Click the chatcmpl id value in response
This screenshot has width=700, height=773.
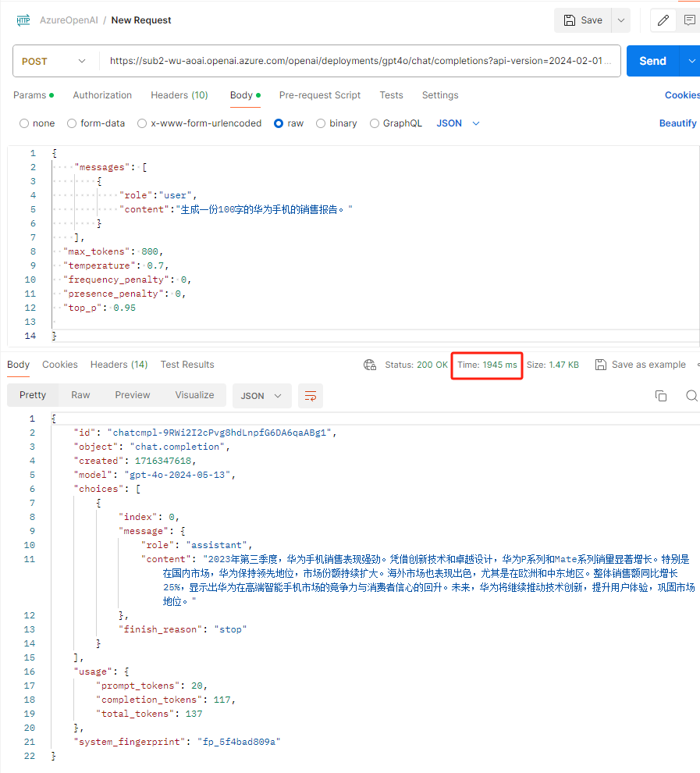220,433
